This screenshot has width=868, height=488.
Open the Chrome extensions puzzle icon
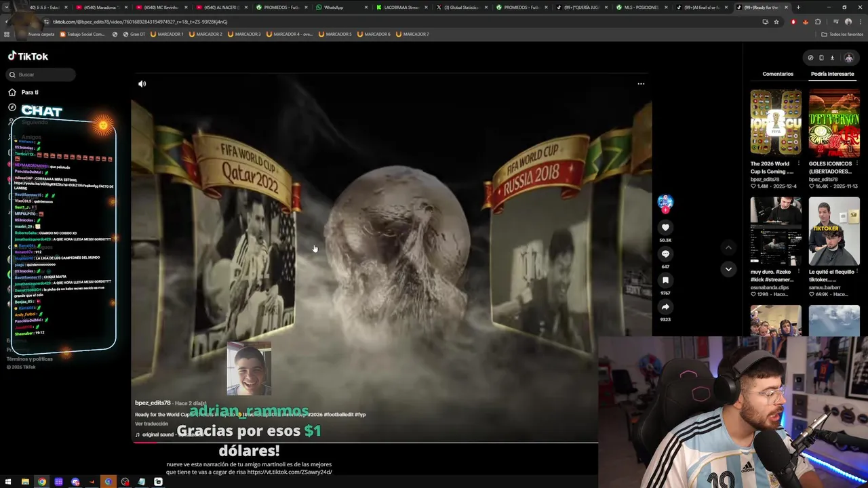tap(817, 22)
